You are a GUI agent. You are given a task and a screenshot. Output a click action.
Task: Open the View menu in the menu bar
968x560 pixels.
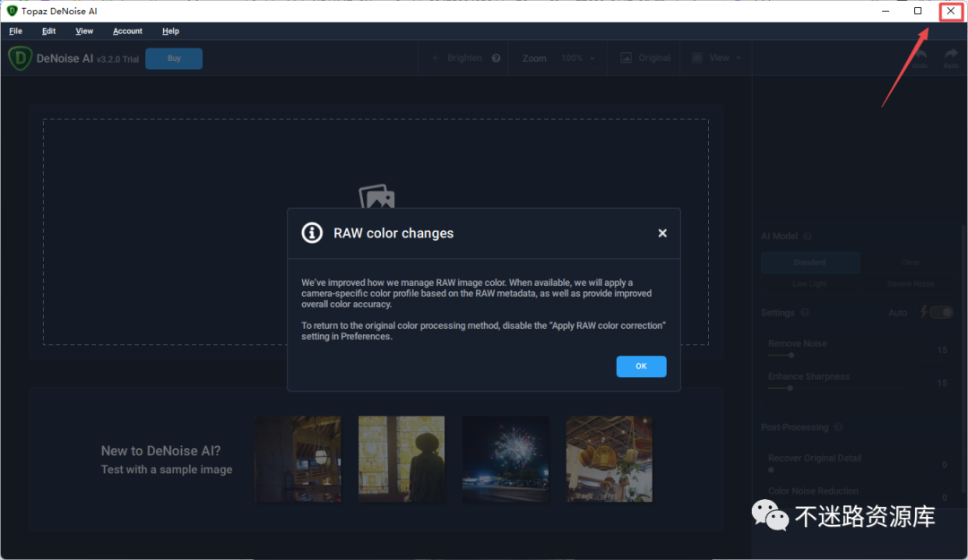point(84,30)
